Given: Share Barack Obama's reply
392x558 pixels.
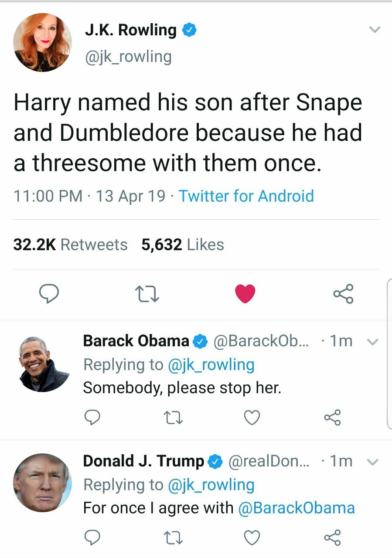Looking at the screenshot, I should click(332, 418).
